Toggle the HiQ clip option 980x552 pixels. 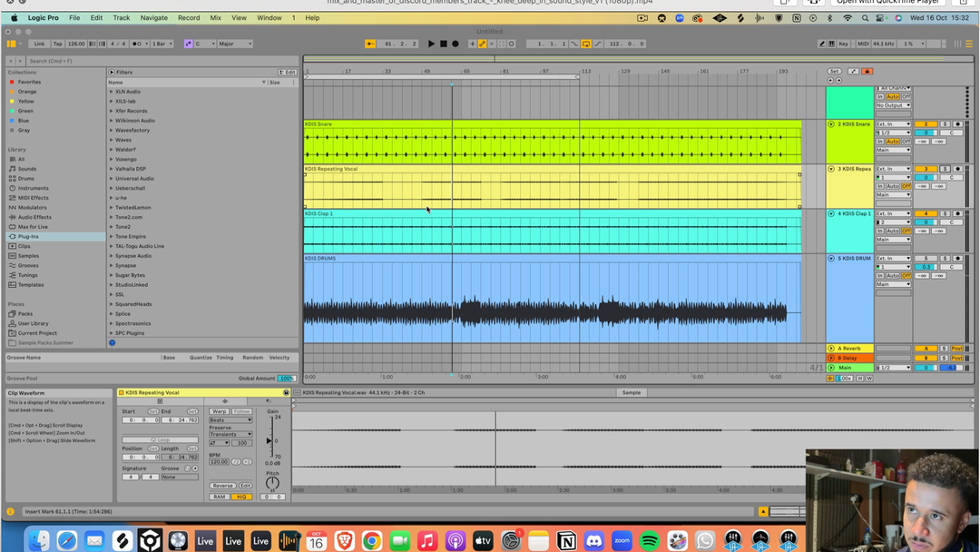pyautogui.click(x=240, y=497)
